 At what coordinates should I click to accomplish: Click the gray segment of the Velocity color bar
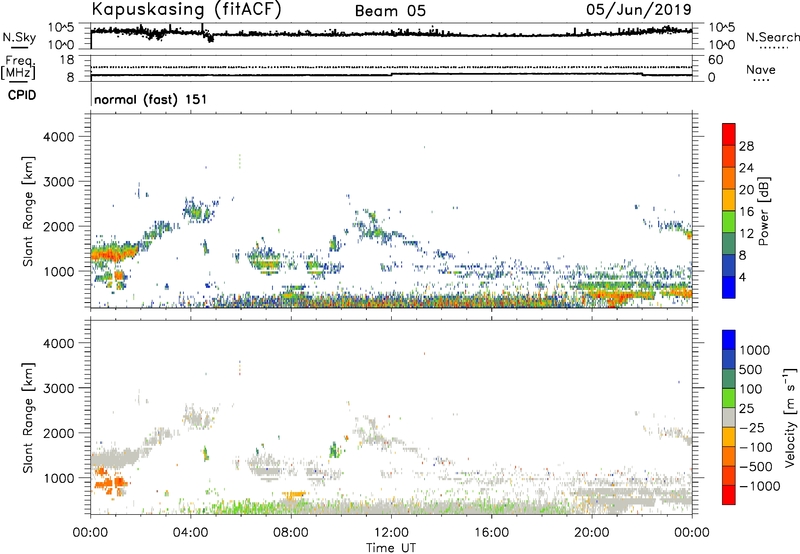[729, 417]
